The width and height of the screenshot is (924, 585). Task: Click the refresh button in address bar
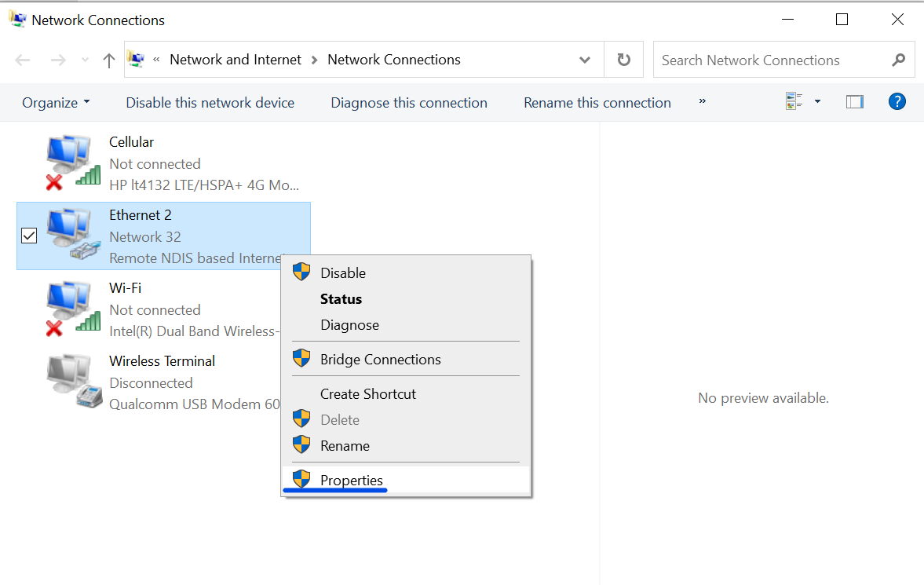tap(624, 60)
